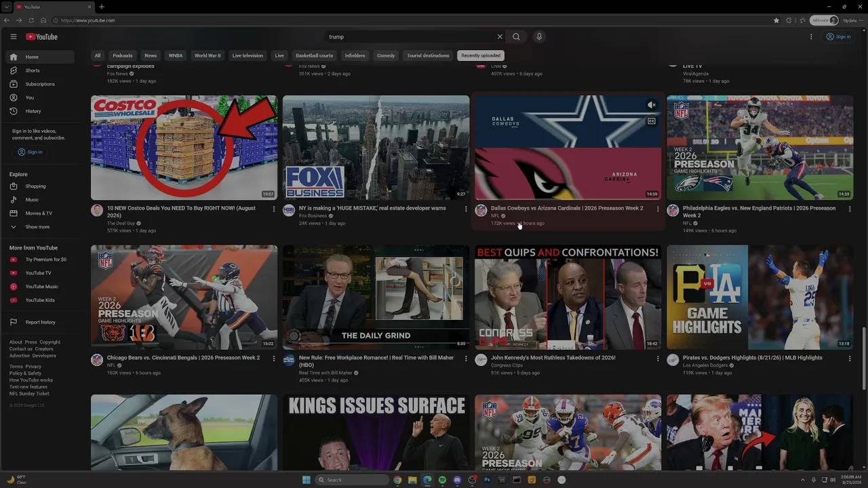The image size is (868, 488).
Task: Click Sign in button in header
Action: pos(838,37)
